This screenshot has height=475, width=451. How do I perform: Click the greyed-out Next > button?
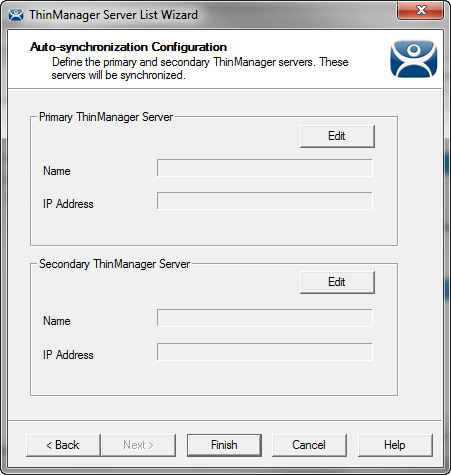[x=138, y=445]
